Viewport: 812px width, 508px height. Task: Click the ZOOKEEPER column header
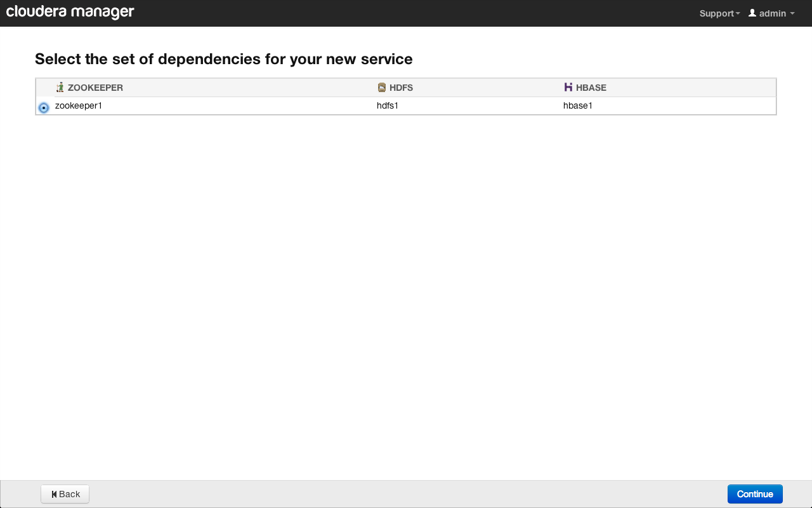pos(95,88)
